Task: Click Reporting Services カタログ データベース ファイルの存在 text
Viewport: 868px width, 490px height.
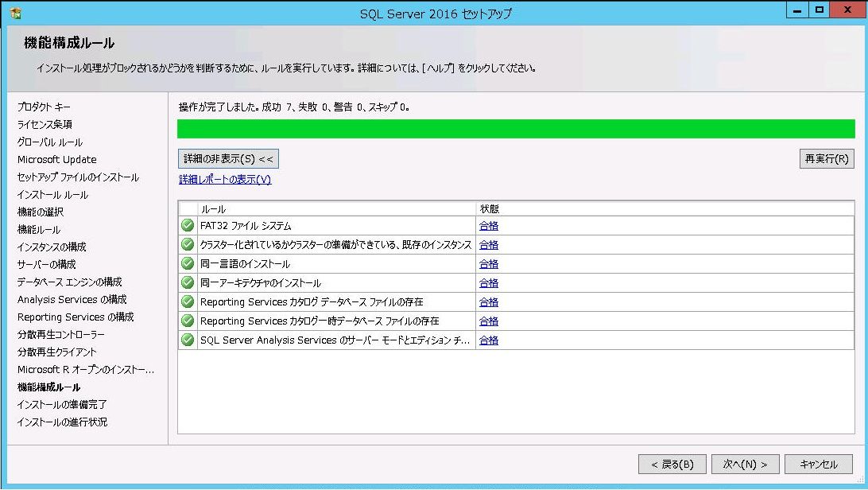Action: (312, 302)
